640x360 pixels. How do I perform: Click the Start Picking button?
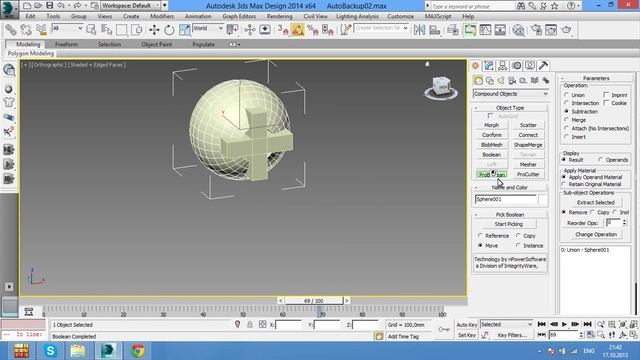(x=509, y=224)
